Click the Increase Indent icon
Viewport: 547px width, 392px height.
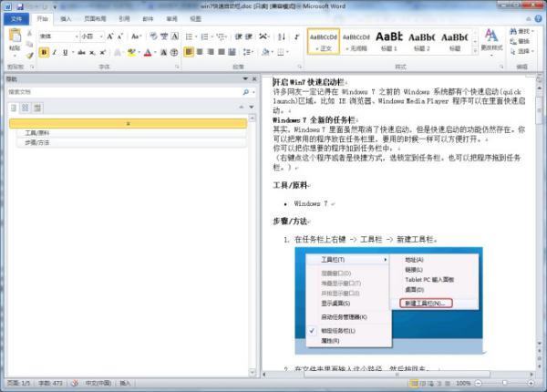click(249, 36)
